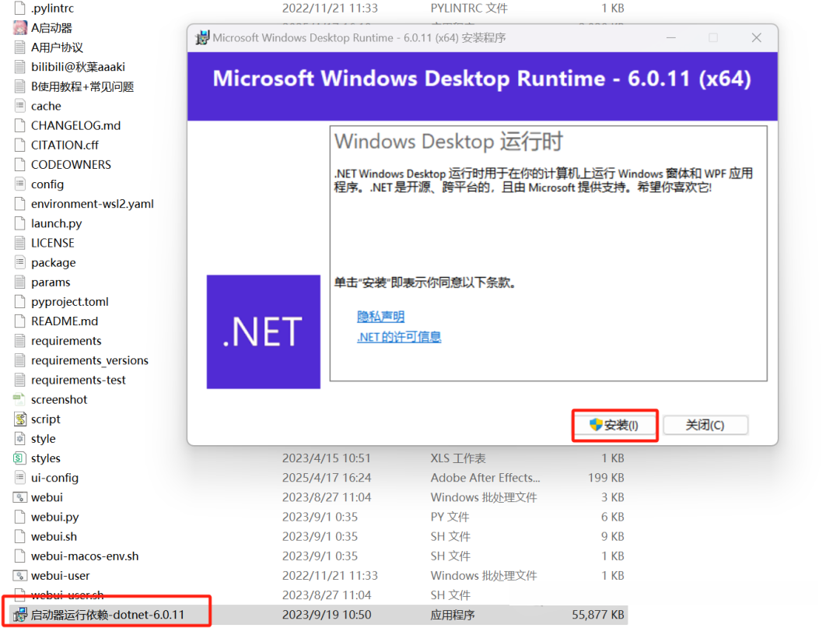Click the 199 KB size cell
Screen dimensions: 840x628
606,478
